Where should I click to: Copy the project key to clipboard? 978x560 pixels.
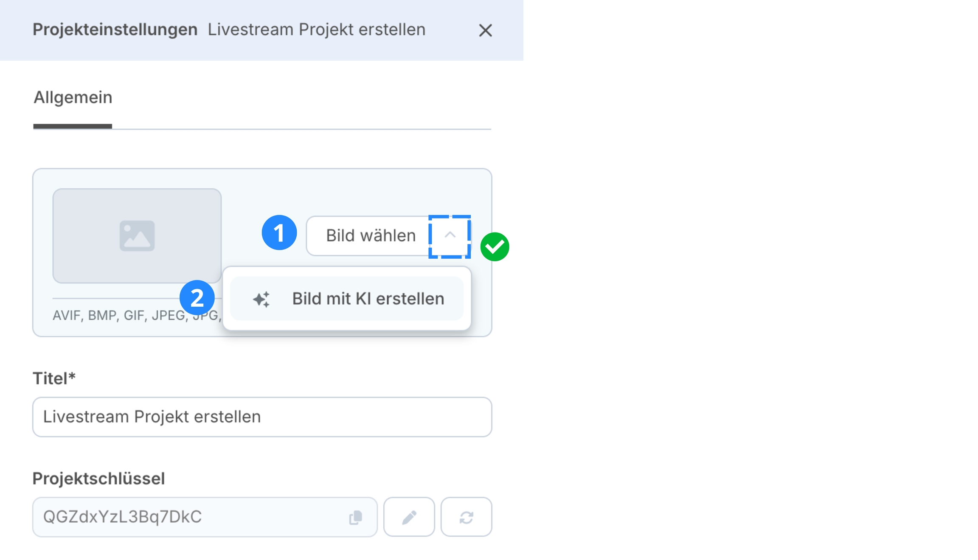[x=355, y=517]
